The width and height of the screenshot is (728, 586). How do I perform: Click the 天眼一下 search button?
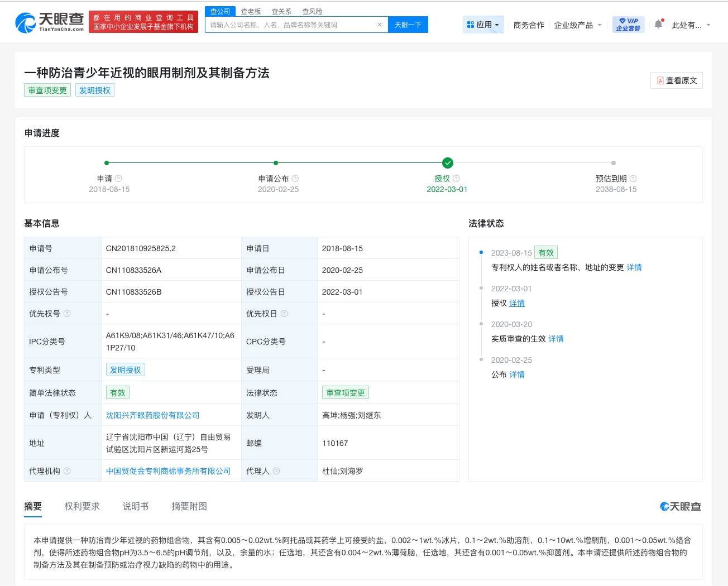pyautogui.click(x=408, y=25)
